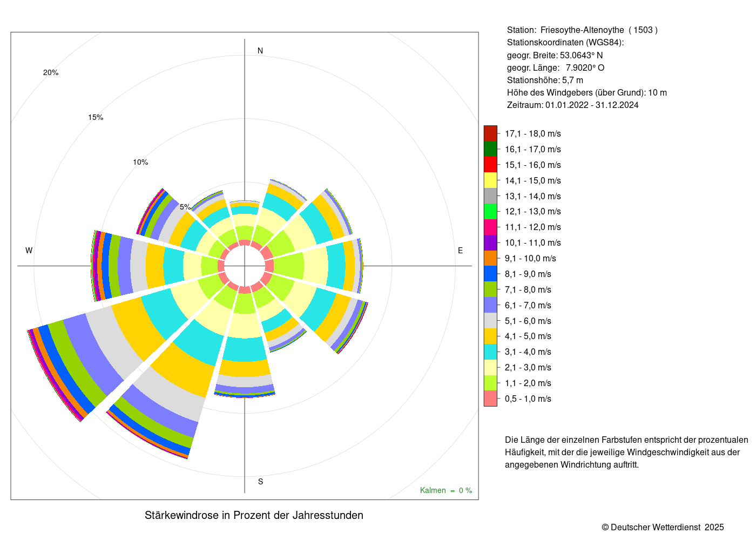The height and width of the screenshot is (540, 756).
Task: Click the 5% ring label
Action: tap(185, 207)
